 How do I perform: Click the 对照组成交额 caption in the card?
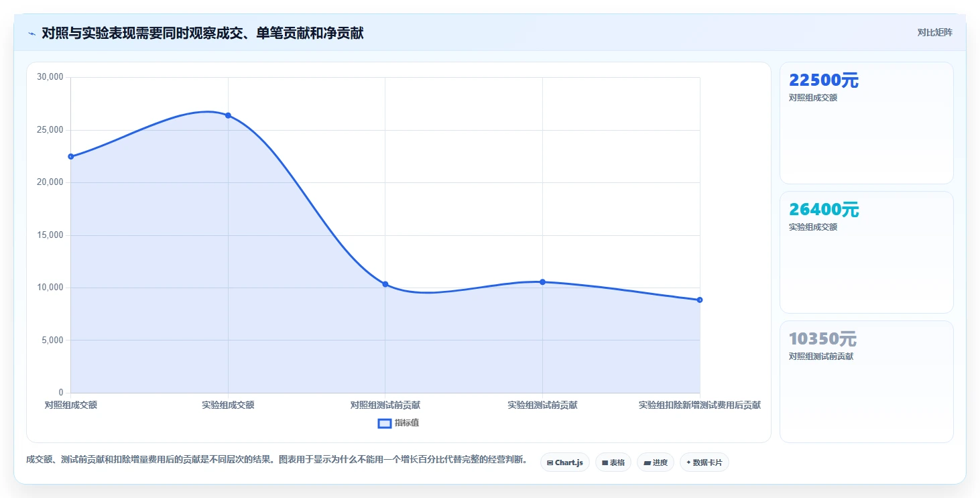coord(813,98)
